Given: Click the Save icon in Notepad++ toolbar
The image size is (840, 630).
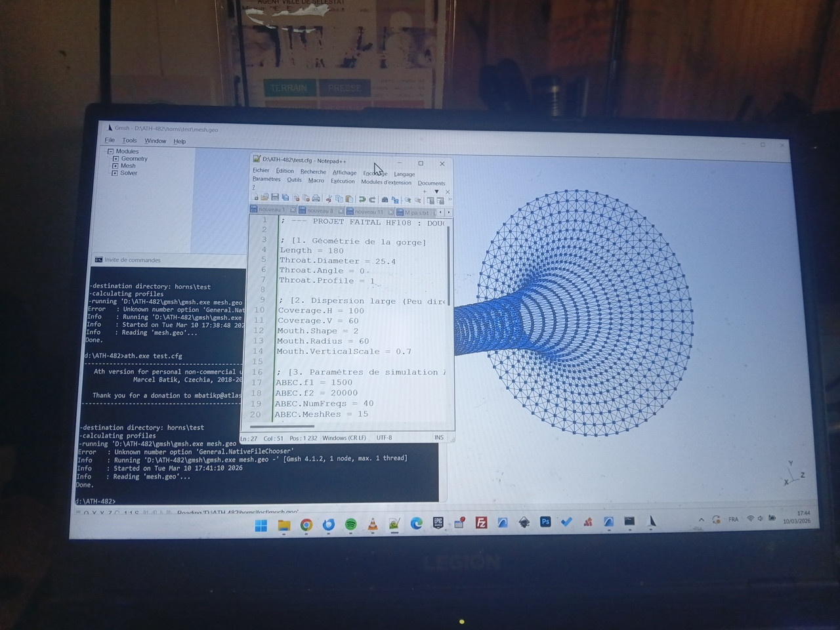Looking at the screenshot, I should [275, 198].
